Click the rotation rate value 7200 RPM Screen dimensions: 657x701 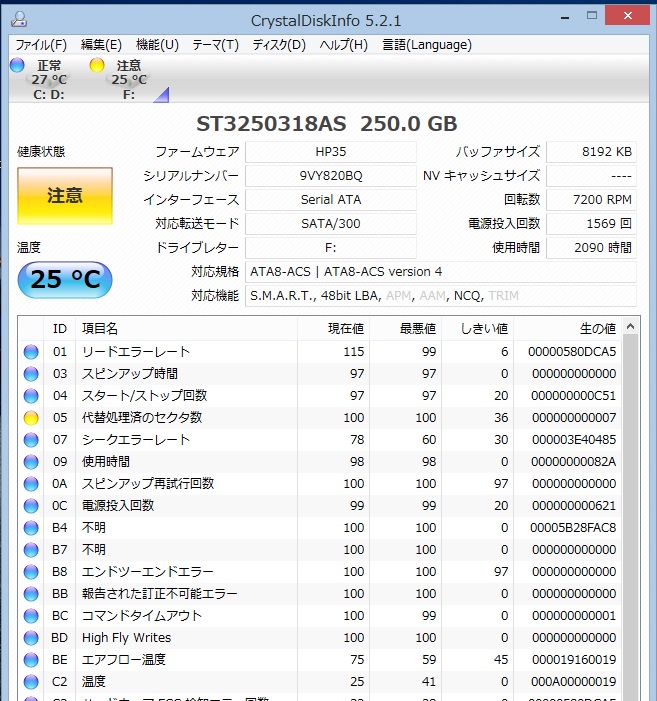click(591, 199)
